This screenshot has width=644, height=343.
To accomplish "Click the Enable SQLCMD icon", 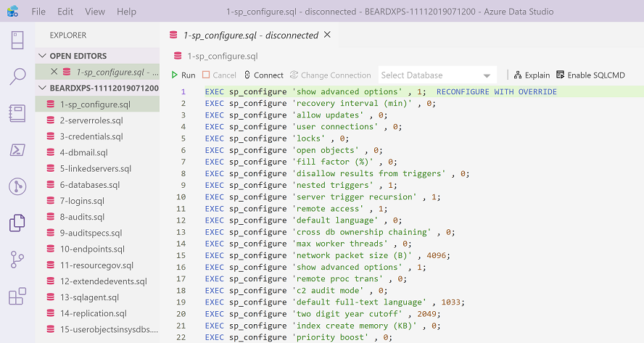I will pyautogui.click(x=560, y=75).
